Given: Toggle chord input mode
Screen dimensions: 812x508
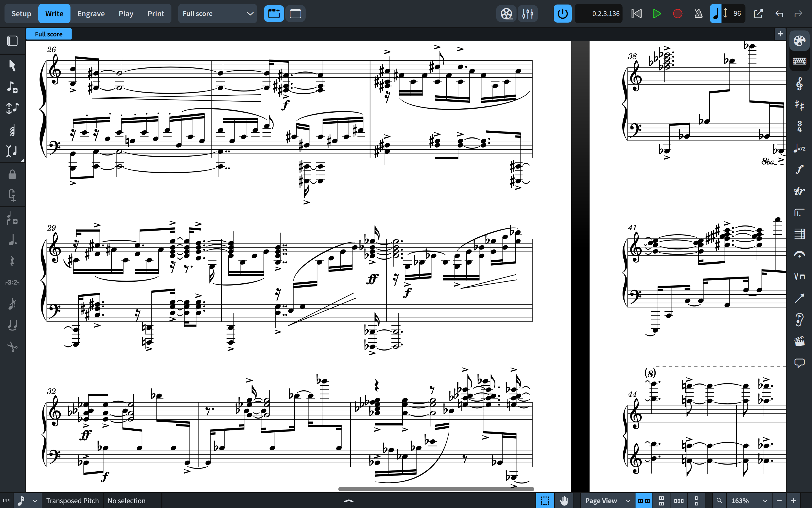Looking at the screenshot, I should click(12, 130).
